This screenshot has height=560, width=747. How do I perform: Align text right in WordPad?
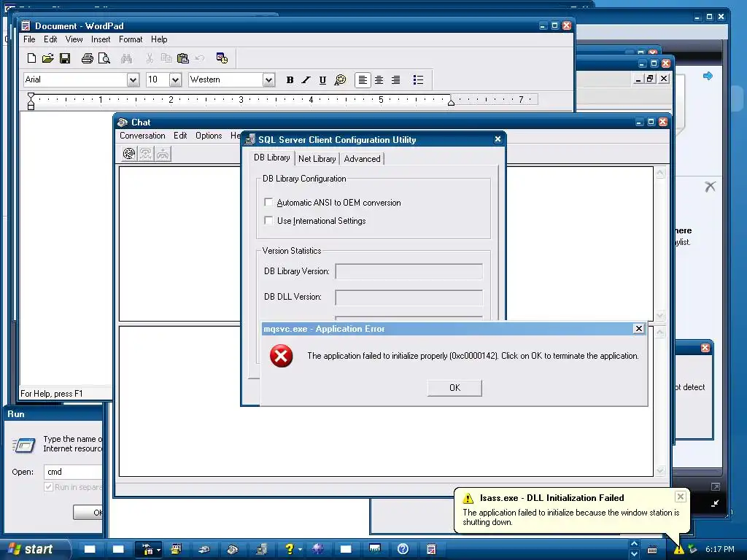coord(396,80)
